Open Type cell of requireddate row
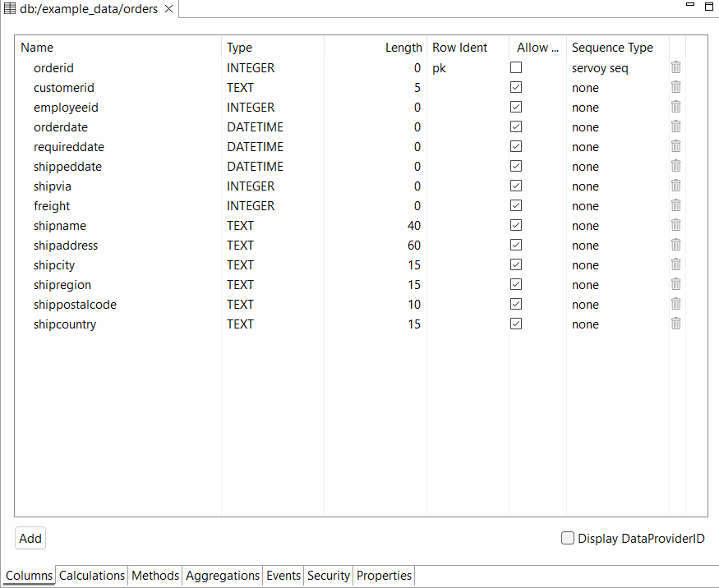The image size is (719, 588). 271,147
